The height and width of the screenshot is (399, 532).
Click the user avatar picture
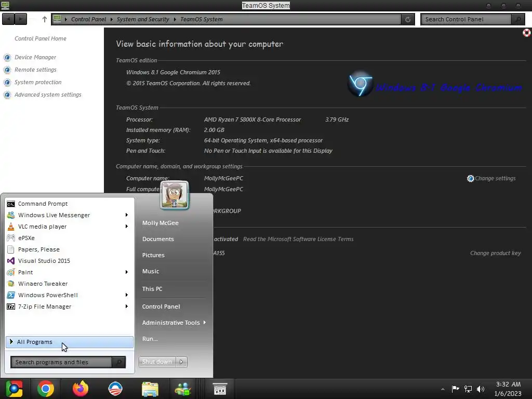tap(175, 195)
